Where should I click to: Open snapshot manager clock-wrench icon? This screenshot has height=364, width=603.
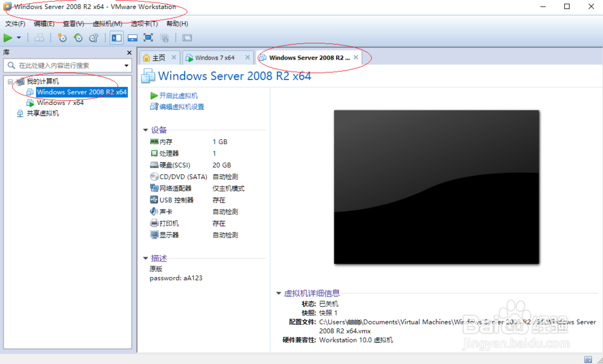point(94,38)
